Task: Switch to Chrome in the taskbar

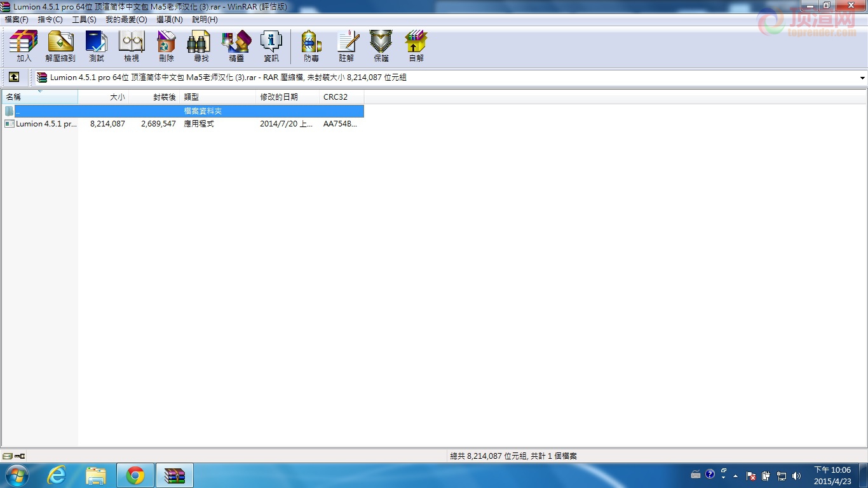Action: (135, 475)
